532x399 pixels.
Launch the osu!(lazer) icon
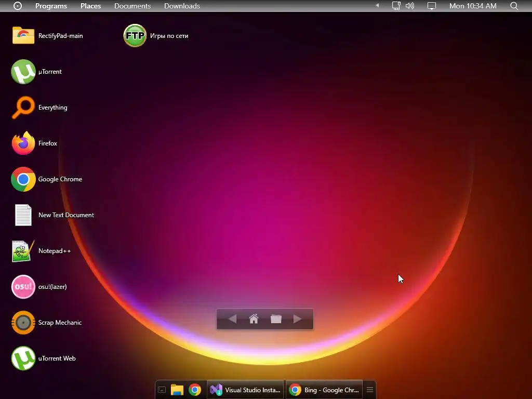click(x=23, y=287)
